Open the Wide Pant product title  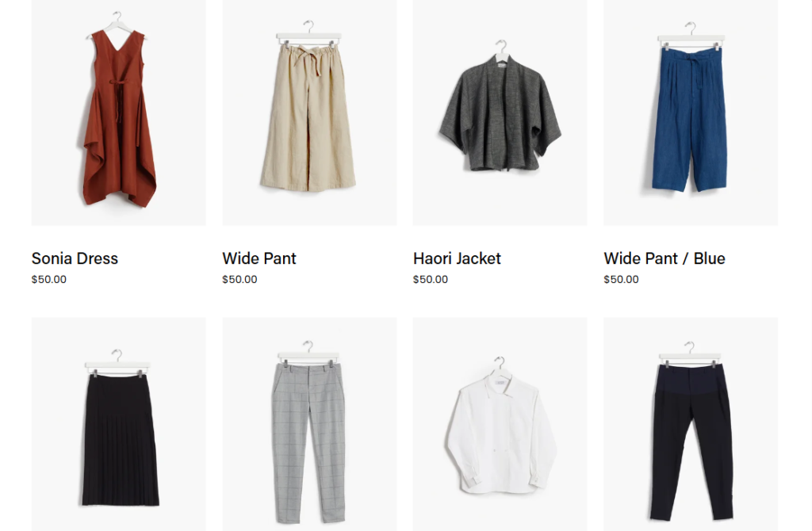[x=259, y=258]
